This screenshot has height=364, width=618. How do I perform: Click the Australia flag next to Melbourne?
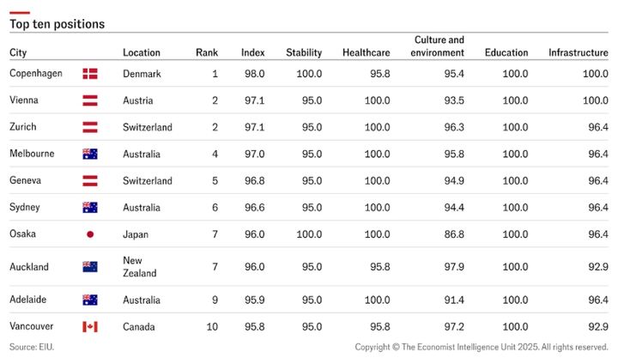(89, 155)
